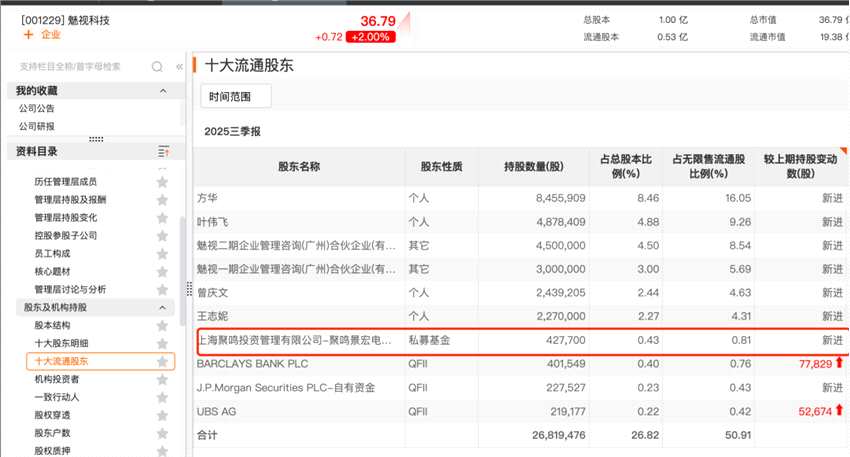Viewport: 850px width, 457px height.
Task: Star the 历任管理层成员 item
Action: coord(162,182)
